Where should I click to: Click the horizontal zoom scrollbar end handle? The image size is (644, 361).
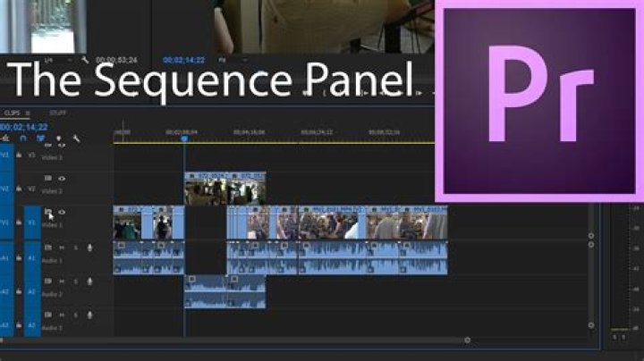click(468, 340)
